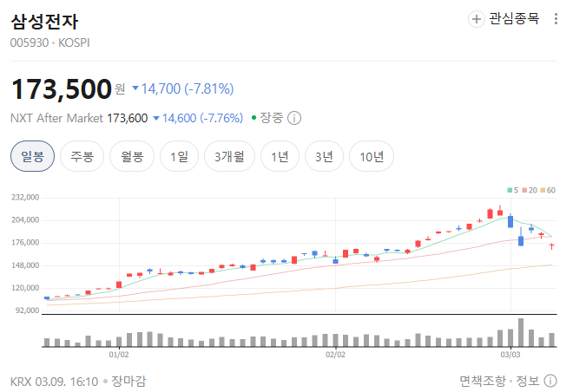Image resolution: width=573 pixels, height=392 pixels.
Task: Click the 148,000 price axis label
Action: [25, 265]
